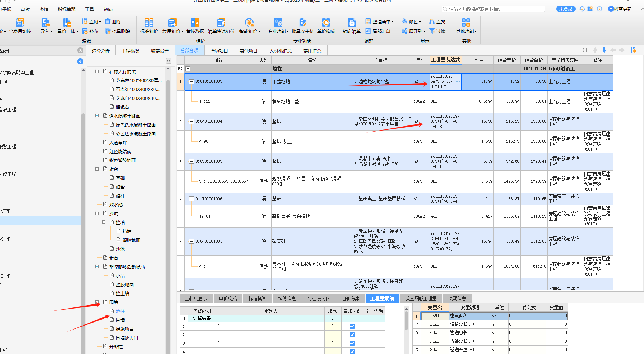Collapse row 010101001005 平整场地
Image resolution: width=644 pixels, height=354 pixels.
192,81
